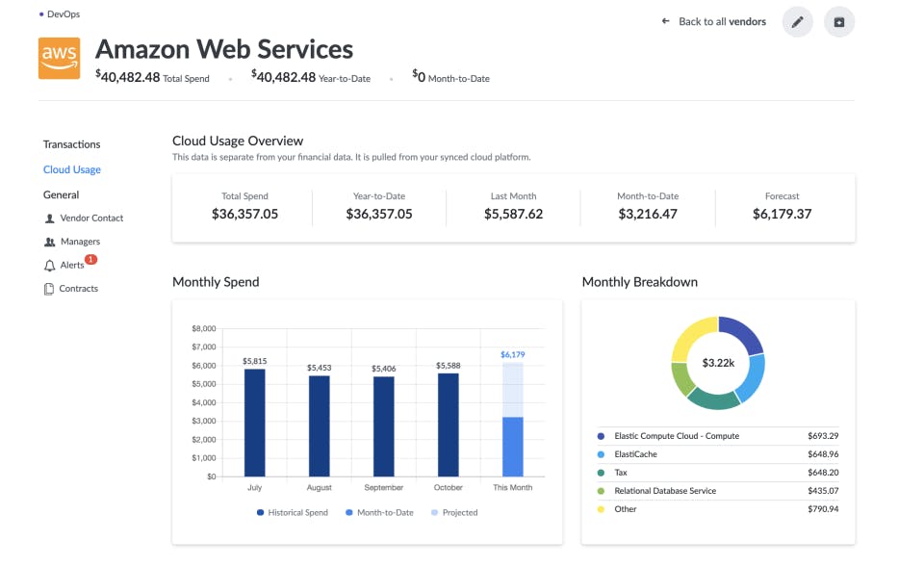Image resolution: width=924 pixels, height=566 pixels.
Task: Click the Managers people icon
Action: click(49, 242)
